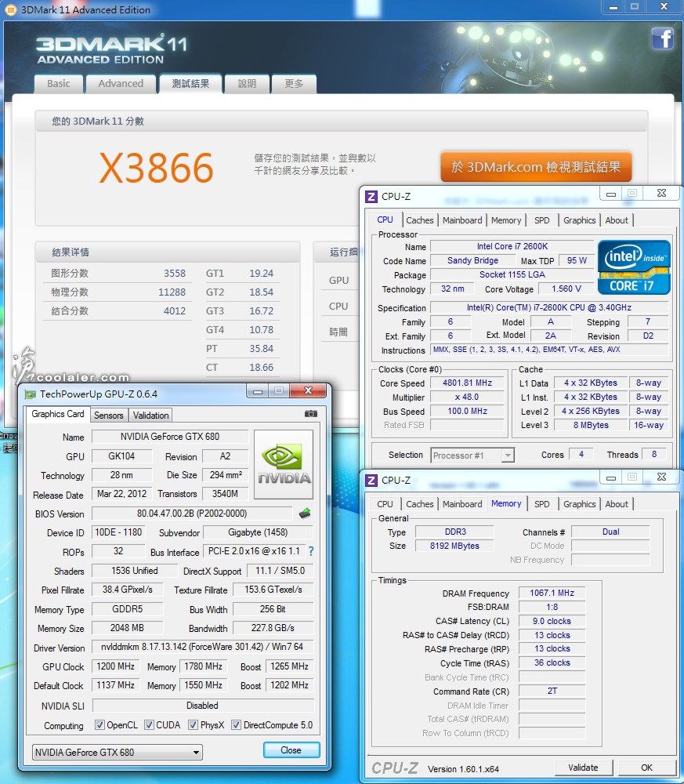This screenshot has height=784, width=684.
Task: Click the upper CPU-Z window title icon
Action: pos(371,197)
